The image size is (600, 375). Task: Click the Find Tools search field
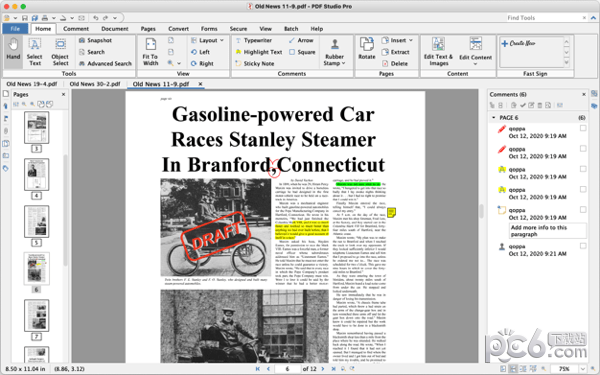[543, 18]
